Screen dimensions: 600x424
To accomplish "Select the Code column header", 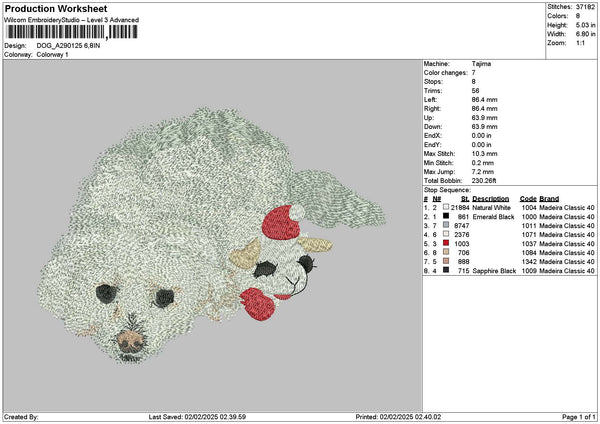I will 528,199.
